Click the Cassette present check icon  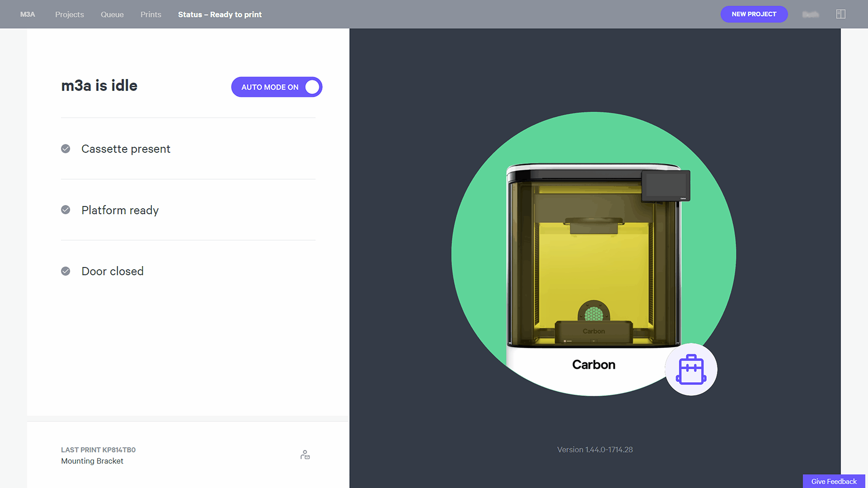click(x=66, y=149)
